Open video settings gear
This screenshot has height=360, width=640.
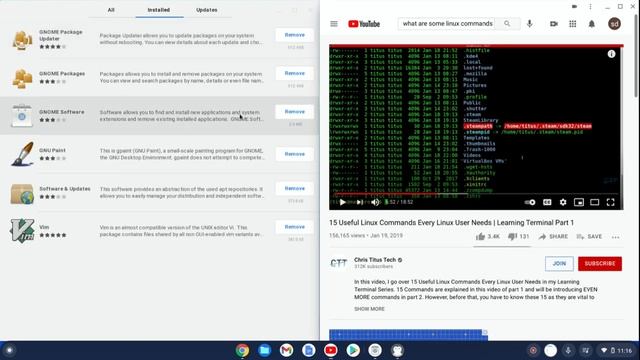(x=563, y=202)
